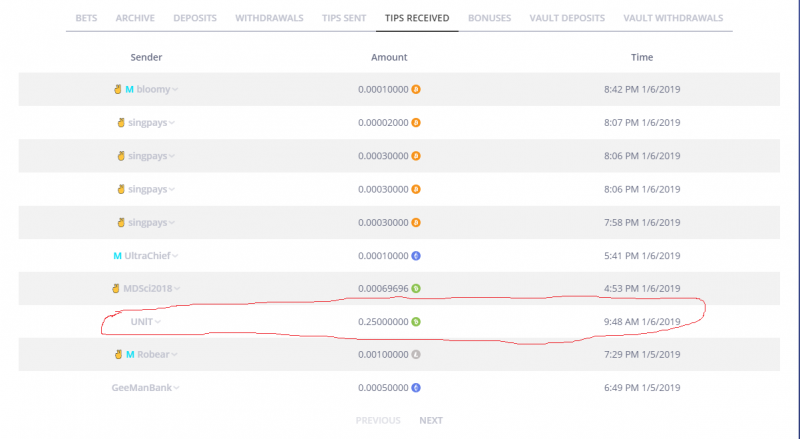Click the blue M moderator badge next to UltraChief

click(117, 256)
